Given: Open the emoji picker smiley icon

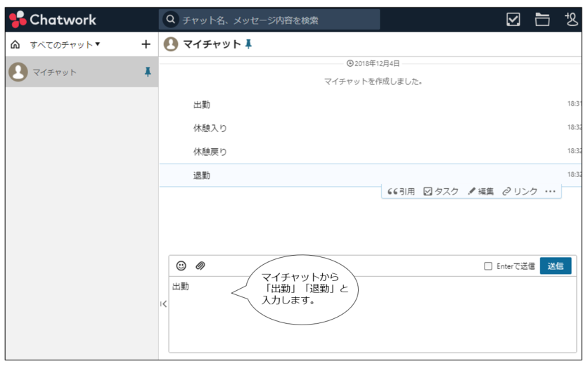Looking at the screenshot, I should point(181,266).
